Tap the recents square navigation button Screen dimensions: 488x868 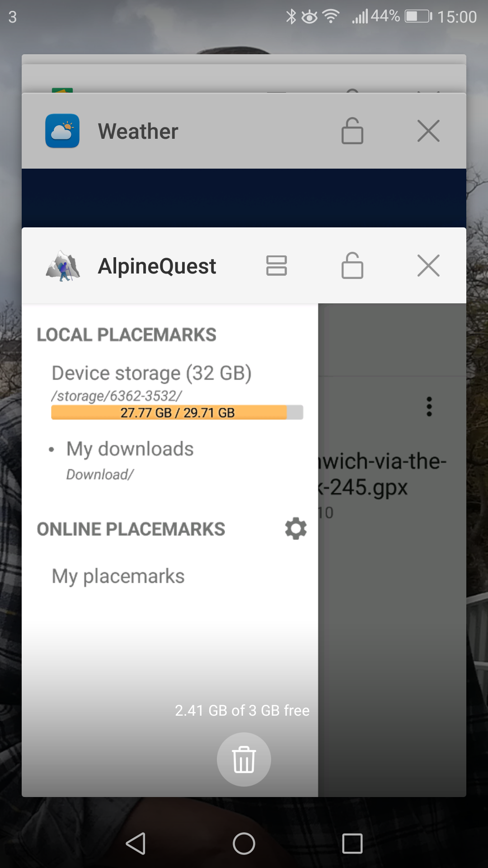click(352, 844)
